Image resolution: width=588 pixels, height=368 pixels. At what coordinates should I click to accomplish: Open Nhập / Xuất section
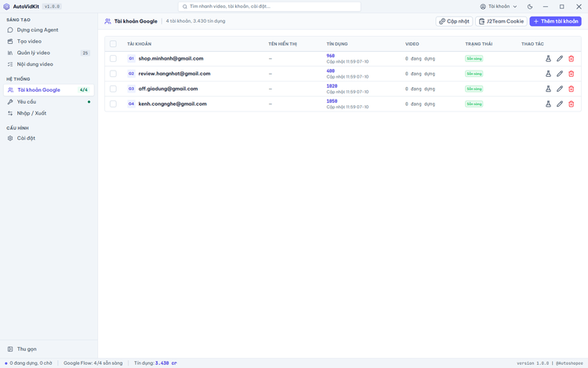pyautogui.click(x=49, y=113)
